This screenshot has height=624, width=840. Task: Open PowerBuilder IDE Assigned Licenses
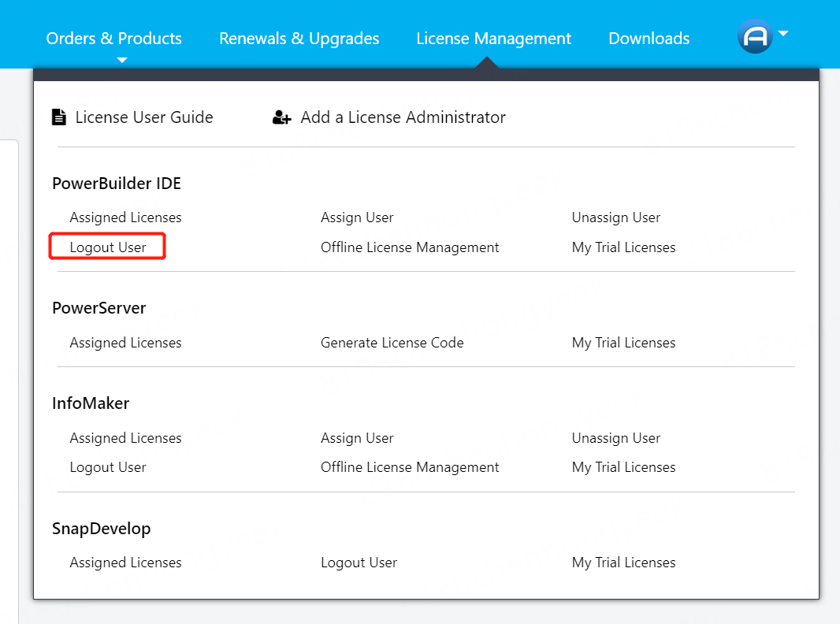126,217
